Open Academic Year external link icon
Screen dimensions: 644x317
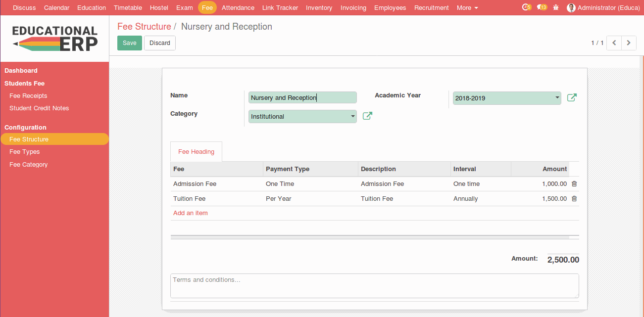pyautogui.click(x=572, y=98)
